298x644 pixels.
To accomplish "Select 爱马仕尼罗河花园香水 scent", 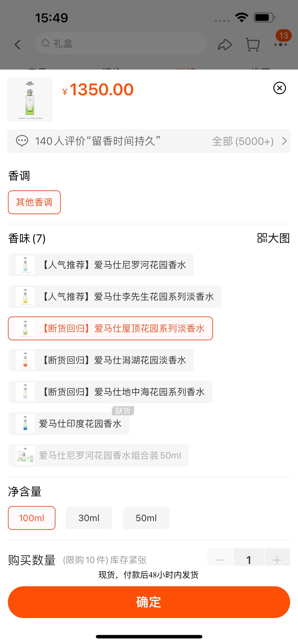I will 101,265.
